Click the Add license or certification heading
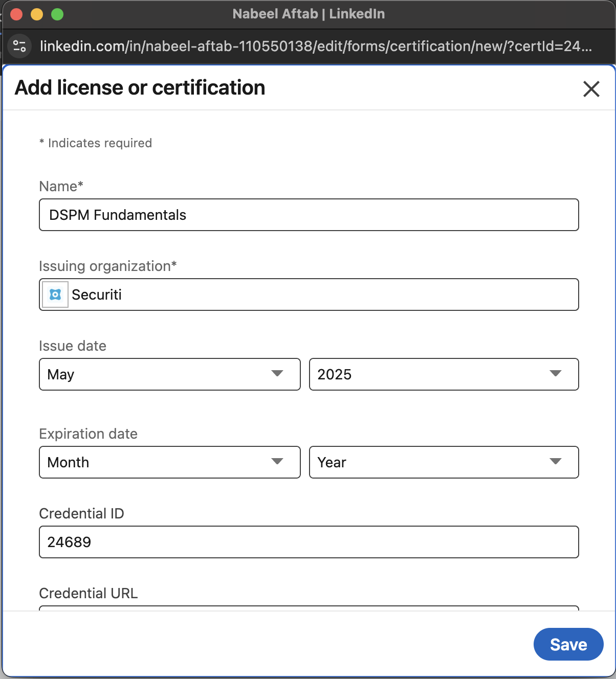The image size is (616, 679). (140, 88)
